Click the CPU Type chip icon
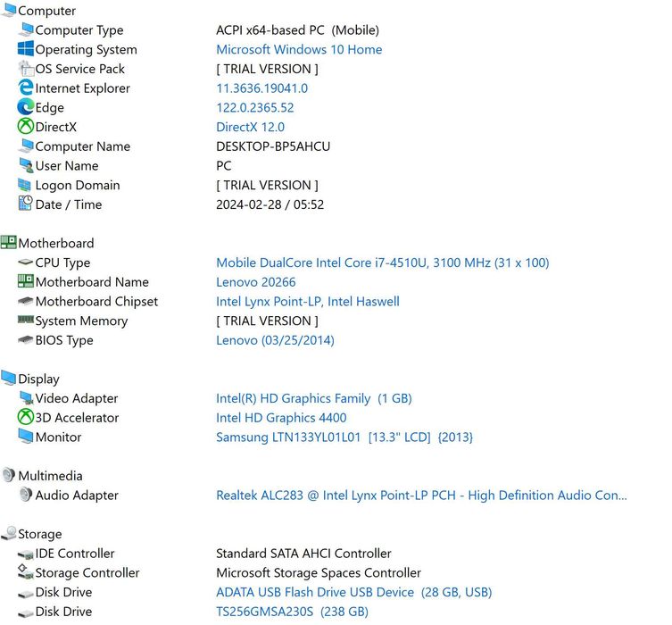The image size is (672, 625). point(25,262)
